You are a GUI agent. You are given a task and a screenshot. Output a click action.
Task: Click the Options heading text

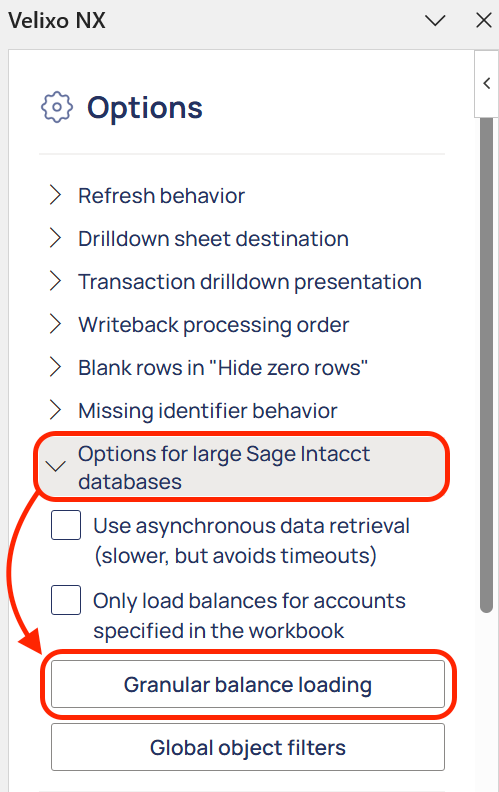coord(145,108)
